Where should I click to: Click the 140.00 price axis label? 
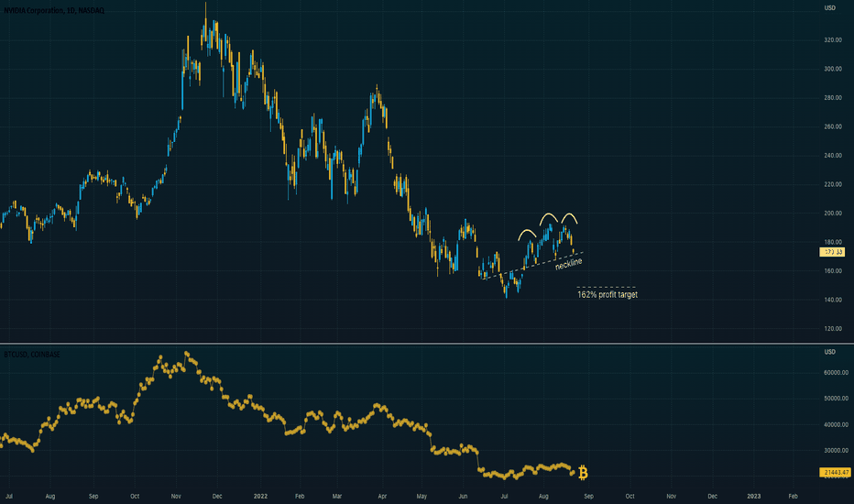pyautogui.click(x=833, y=301)
